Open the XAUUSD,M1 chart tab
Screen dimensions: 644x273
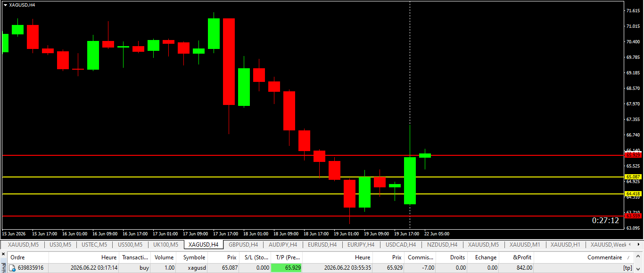pyautogui.click(x=525, y=245)
